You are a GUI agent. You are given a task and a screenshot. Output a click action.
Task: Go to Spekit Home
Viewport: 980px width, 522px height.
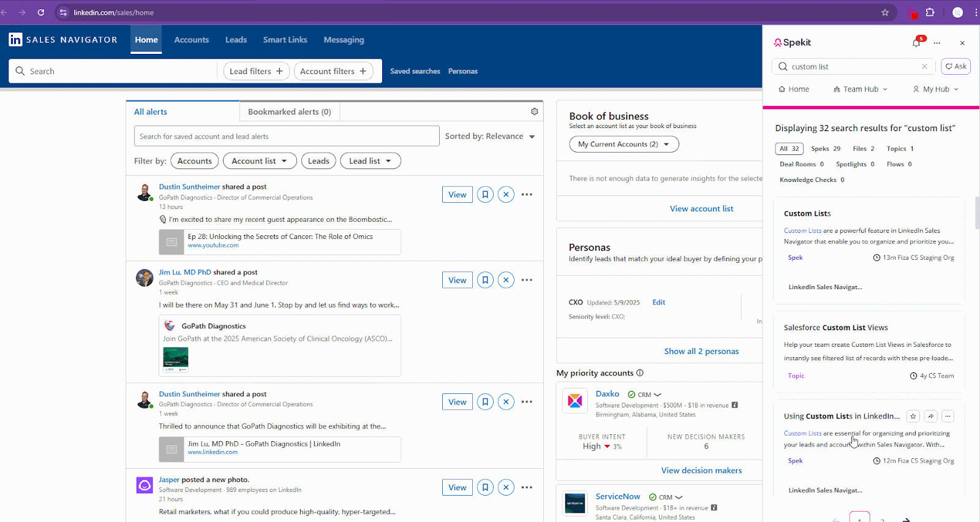[x=794, y=89]
